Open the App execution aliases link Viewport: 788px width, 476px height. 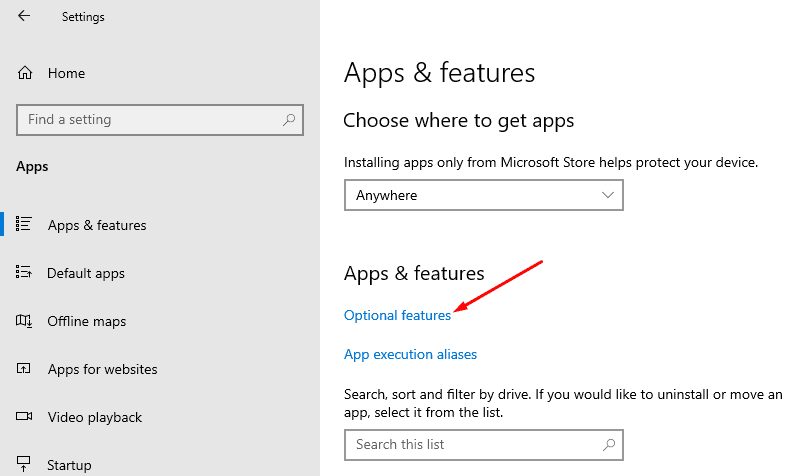pyautogui.click(x=410, y=354)
